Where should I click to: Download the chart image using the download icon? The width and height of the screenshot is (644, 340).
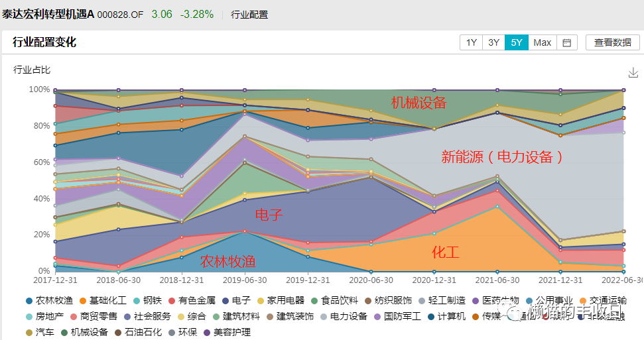coord(633,73)
